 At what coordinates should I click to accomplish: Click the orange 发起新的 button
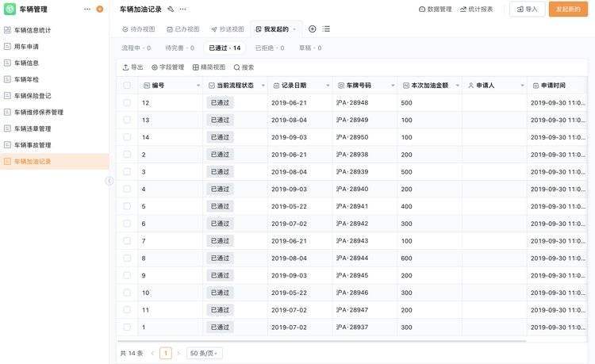(568, 10)
